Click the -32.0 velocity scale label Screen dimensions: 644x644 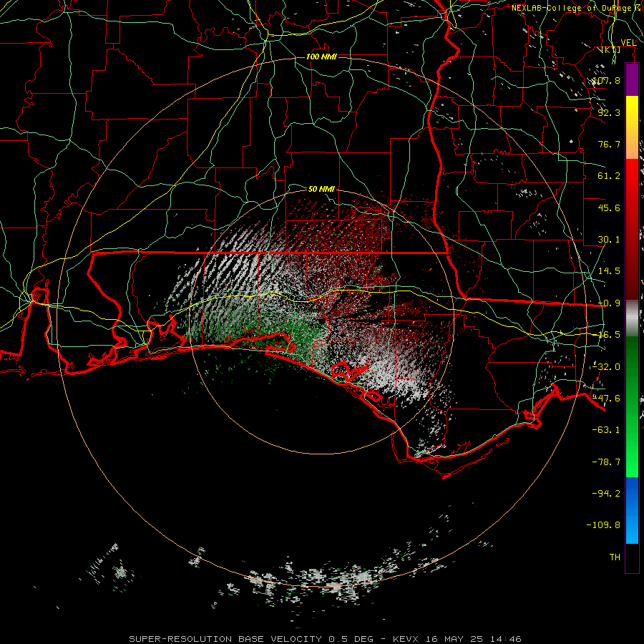pyautogui.click(x=606, y=367)
